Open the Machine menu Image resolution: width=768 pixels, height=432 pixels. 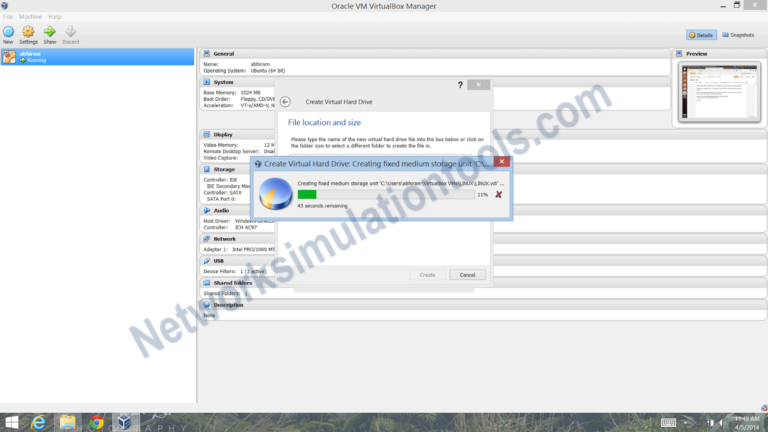click(30, 17)
